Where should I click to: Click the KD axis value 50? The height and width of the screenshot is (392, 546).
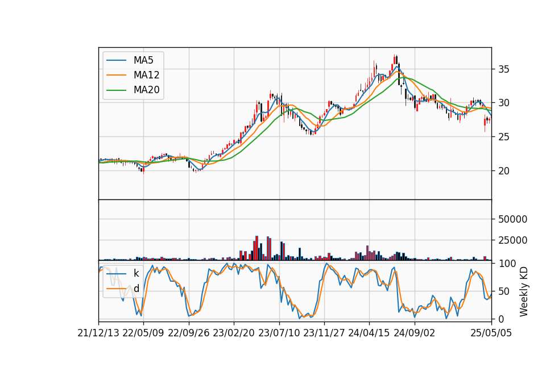click(x=504, y=291)
